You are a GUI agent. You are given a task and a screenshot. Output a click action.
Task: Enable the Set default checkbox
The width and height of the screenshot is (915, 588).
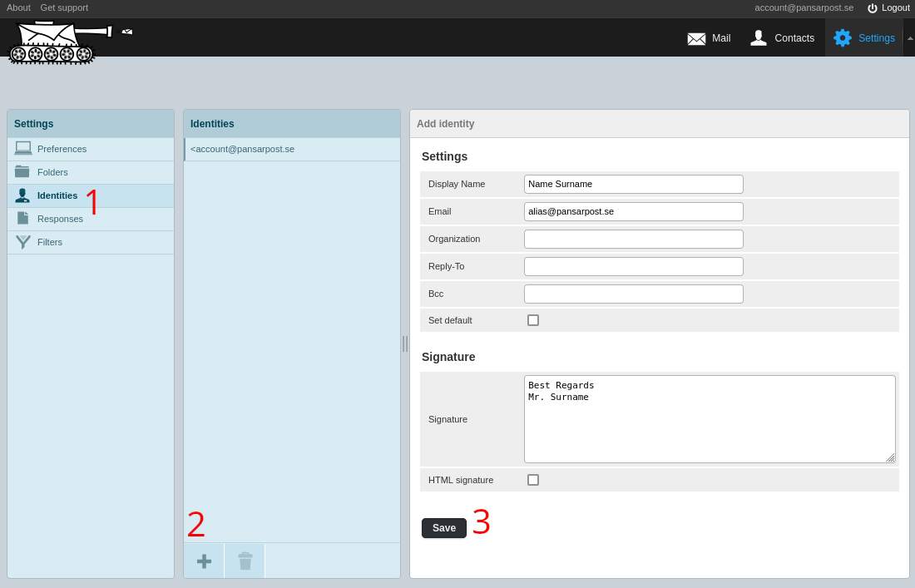click(x=532, y=320)
